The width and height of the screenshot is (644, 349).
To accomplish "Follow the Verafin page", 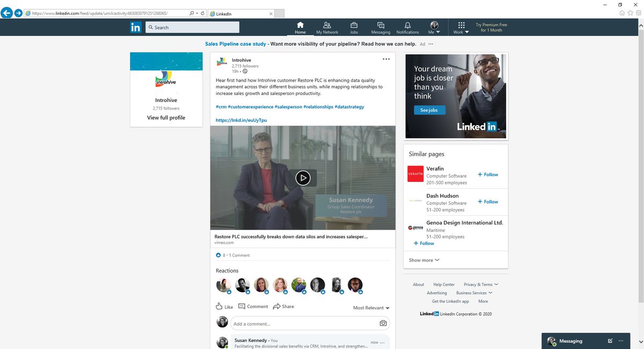I will pos(488,174).
